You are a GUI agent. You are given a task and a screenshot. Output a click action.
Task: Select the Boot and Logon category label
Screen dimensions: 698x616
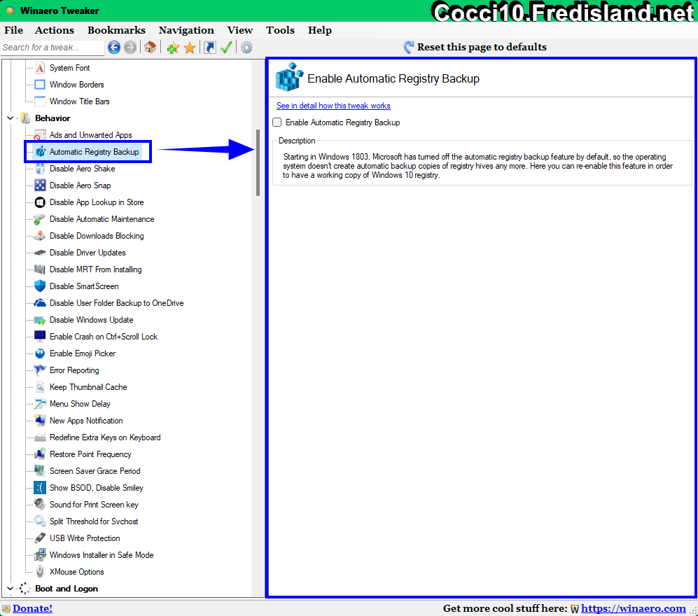(67, 589)
